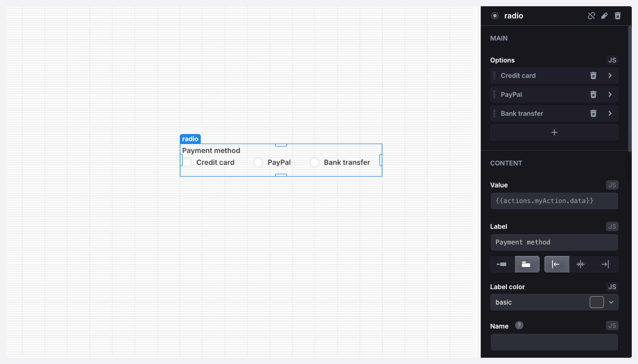Viewport: 638px width, 364px height.
Task: Delete the Credit card option
Action: coord(593,76)
